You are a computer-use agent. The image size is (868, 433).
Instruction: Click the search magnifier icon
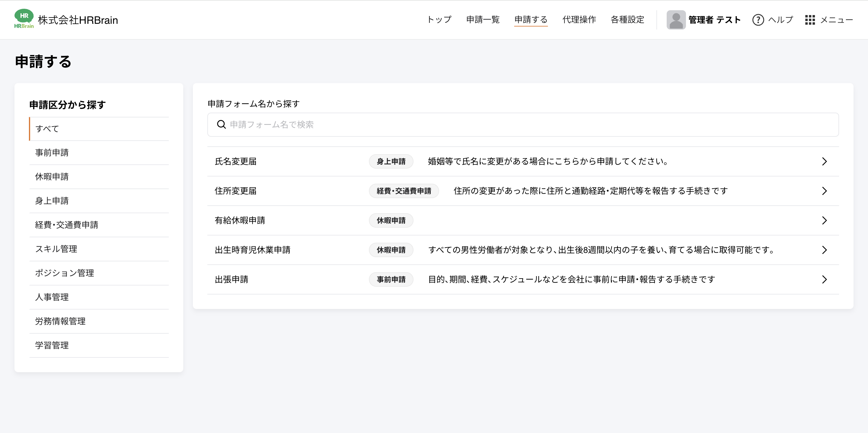click(x=222, y=125)
